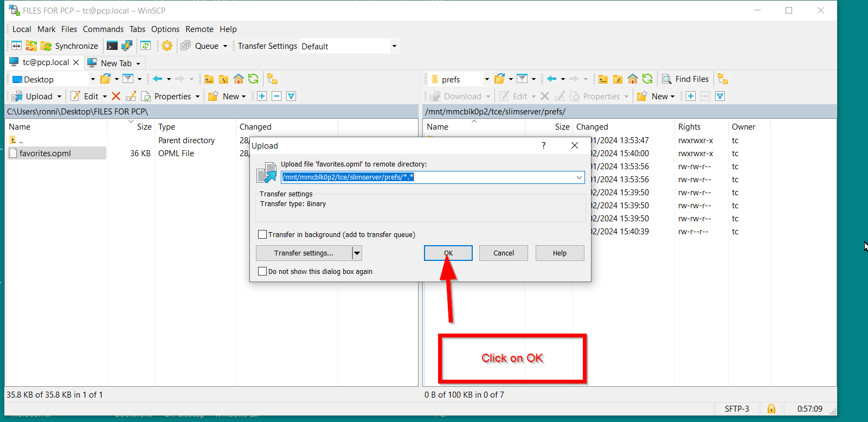The image size is (868, 422).
Task: Switch to the New Tab tab
Action: pyautogui.click(x=115, y=63)
